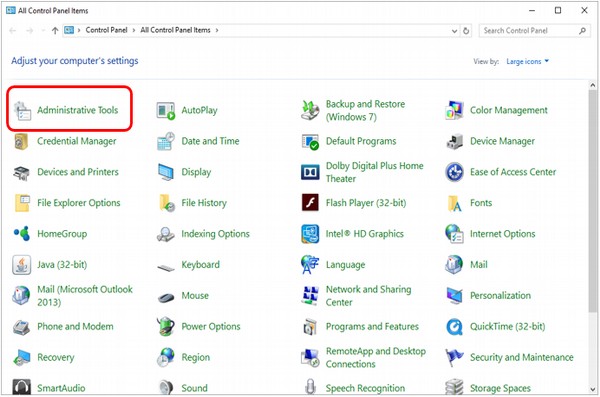Click the Devices and Printers icon

pos(21,173)
